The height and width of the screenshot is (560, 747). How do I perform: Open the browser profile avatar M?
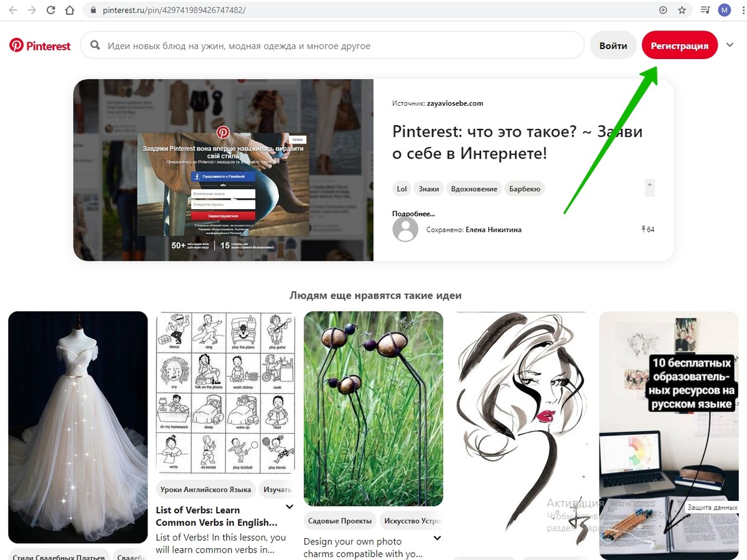724,10
